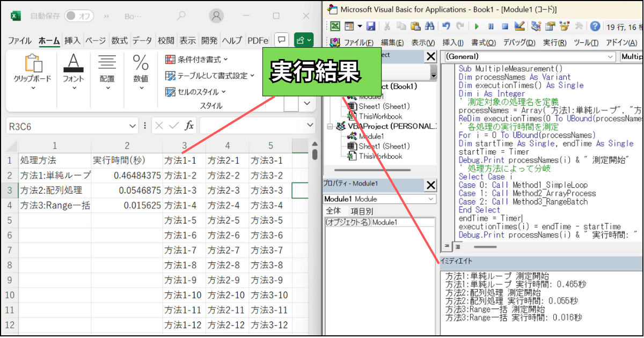
Task: Open Excel 挿入 ribbon tab
Action: point(72,40)
